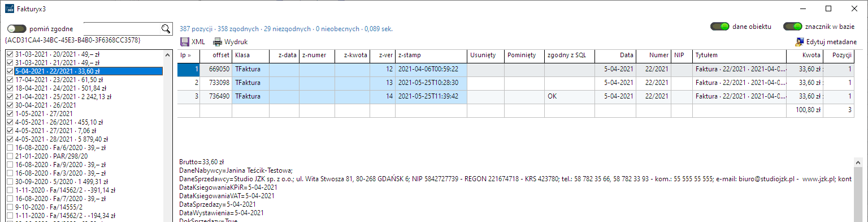868x222 pixels.
Task: Click the 'z-stamp' column header
Action: (x=431, y=55)
